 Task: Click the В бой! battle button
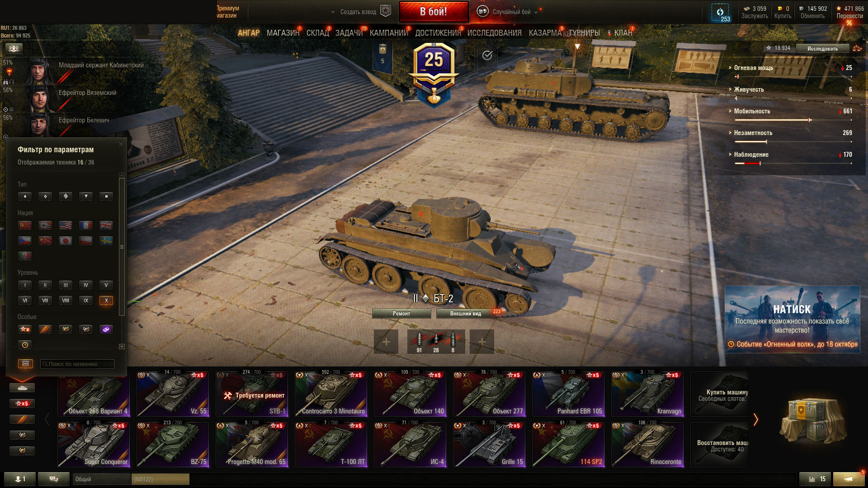click(434, 12)
